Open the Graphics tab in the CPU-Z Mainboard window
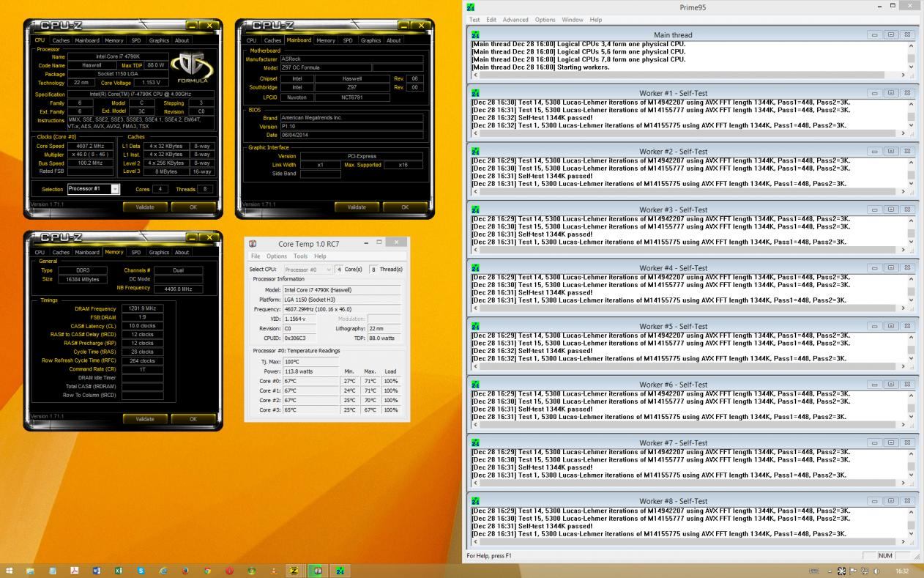Viewport: 924px width, 578px height. click(370, 41)
